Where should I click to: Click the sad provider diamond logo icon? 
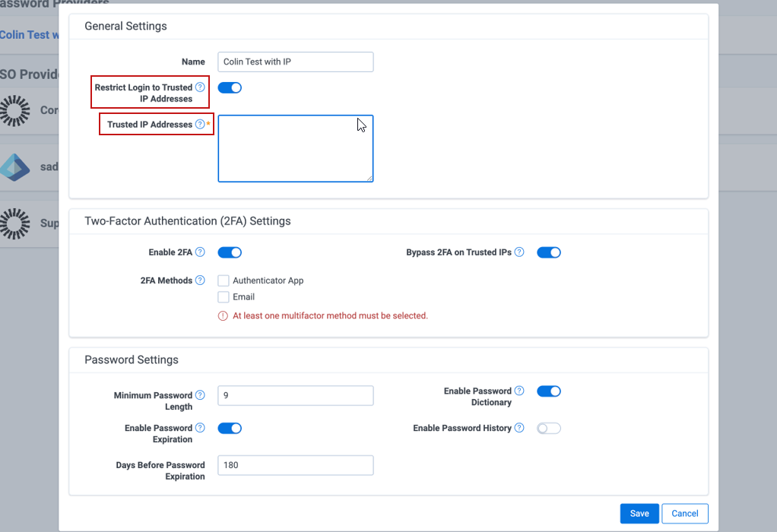point(15,167)
